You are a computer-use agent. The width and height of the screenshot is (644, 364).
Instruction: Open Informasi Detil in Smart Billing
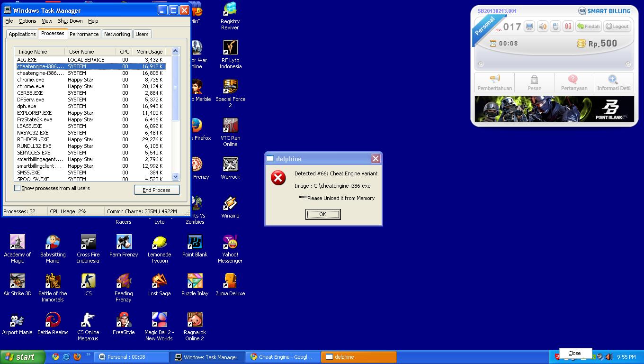614,82
